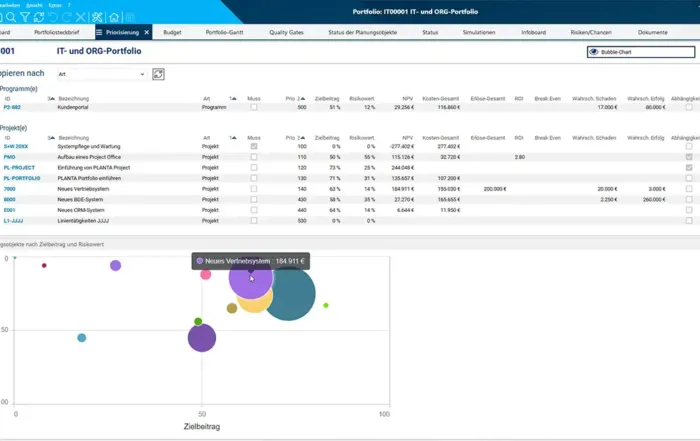Open the hamburger menu on Priorisierung tab
Screen dimensions: 700x441
pos(99,32)
